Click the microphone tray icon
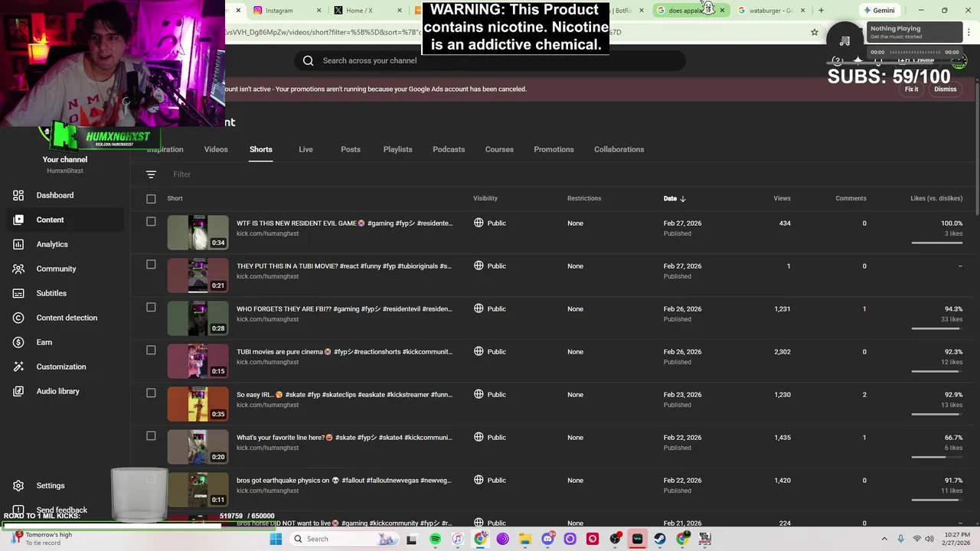The image size is (980, 551). point(900,539)
